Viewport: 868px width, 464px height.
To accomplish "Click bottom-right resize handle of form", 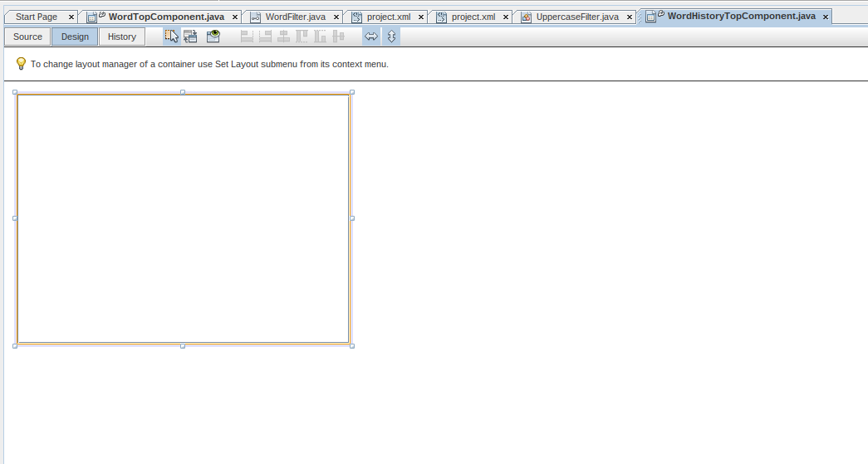I will coord(352,345).
